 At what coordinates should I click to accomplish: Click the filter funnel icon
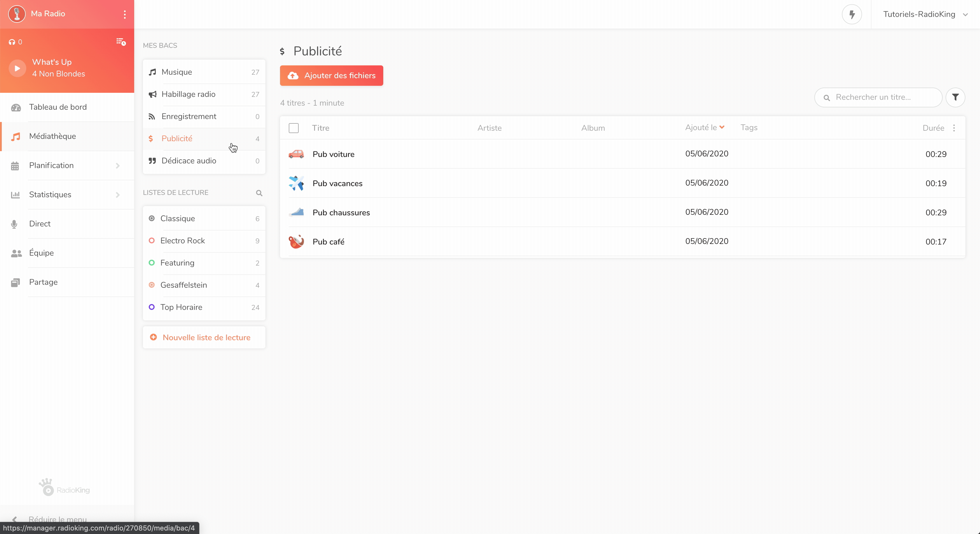955,97
